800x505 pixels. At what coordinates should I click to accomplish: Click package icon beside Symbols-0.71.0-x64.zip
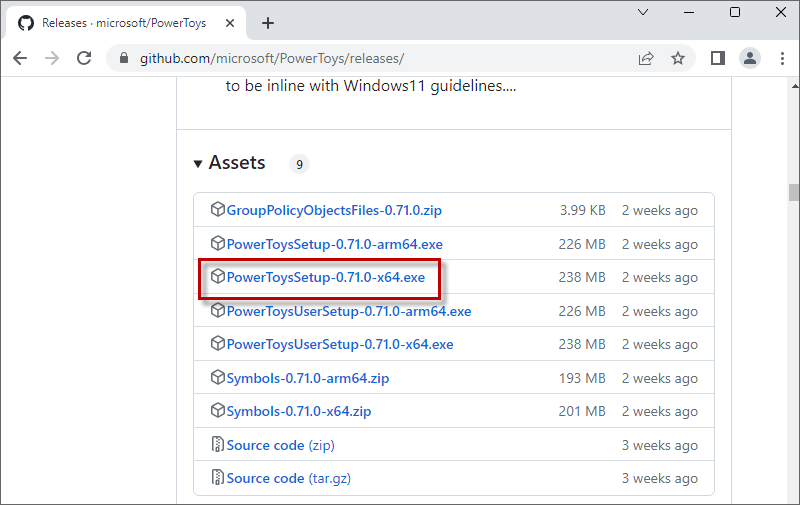pos(218,410)
